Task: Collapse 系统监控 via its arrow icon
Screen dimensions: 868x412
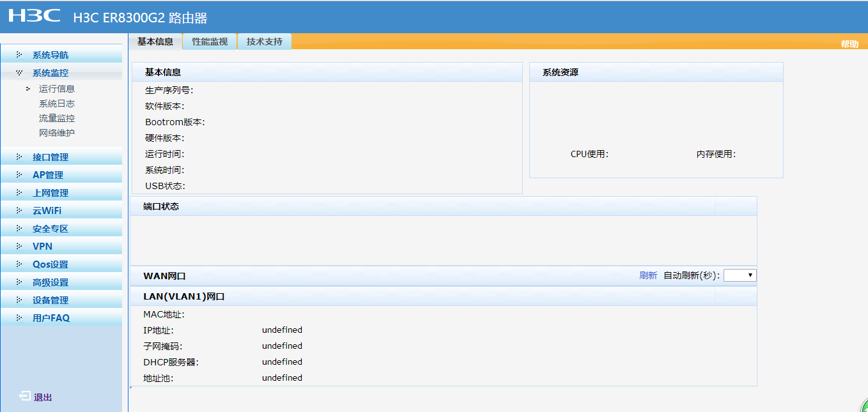Action: click(x=19, y=73)
